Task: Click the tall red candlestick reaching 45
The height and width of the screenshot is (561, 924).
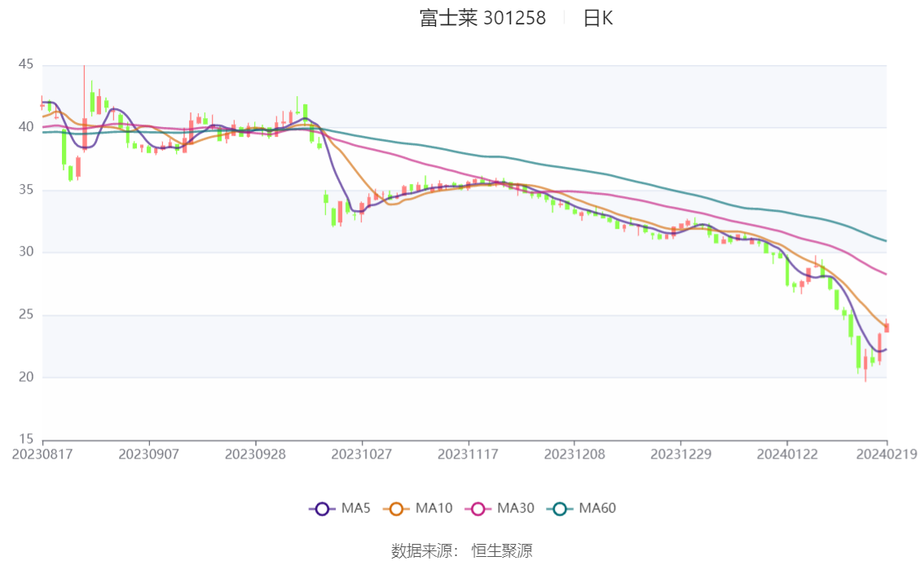Action: (84, 133)
